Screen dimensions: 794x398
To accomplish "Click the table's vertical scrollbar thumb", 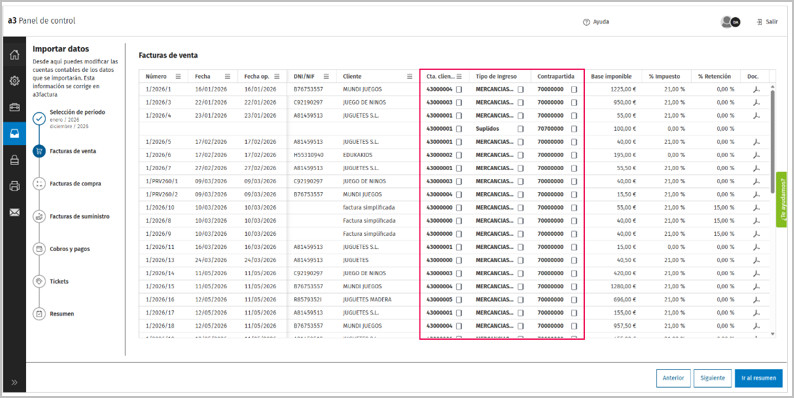I will tap(772, 142).
